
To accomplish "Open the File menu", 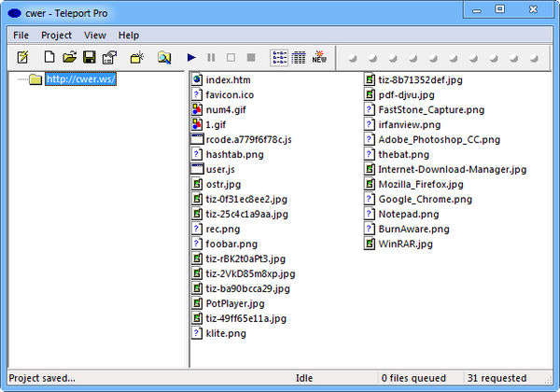I will (21, 35).
